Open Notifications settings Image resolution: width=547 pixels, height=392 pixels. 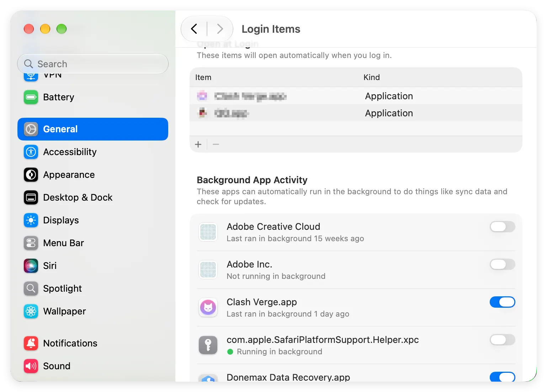pos(93,343)
